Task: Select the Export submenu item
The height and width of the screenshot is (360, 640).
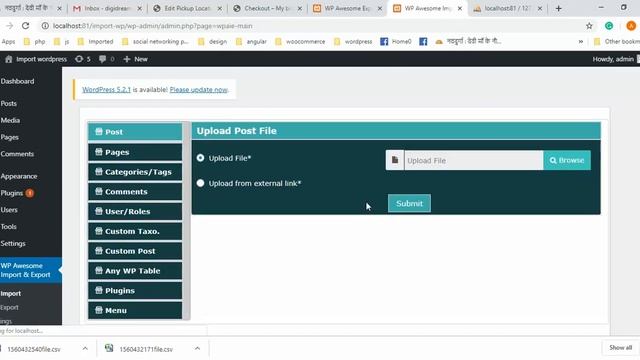Action: pyautogui.click(x=9, y=307)
